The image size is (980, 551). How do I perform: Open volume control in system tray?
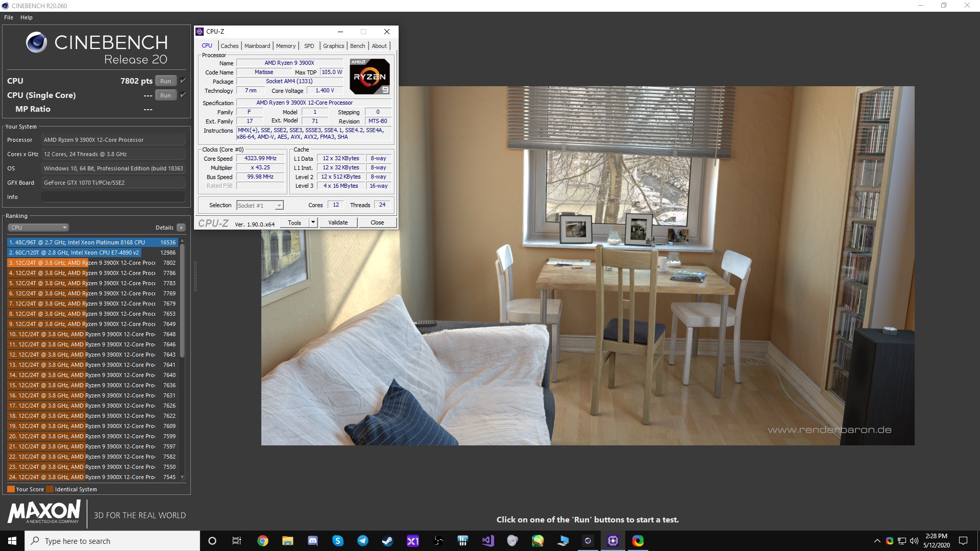(x=914, y=541)
